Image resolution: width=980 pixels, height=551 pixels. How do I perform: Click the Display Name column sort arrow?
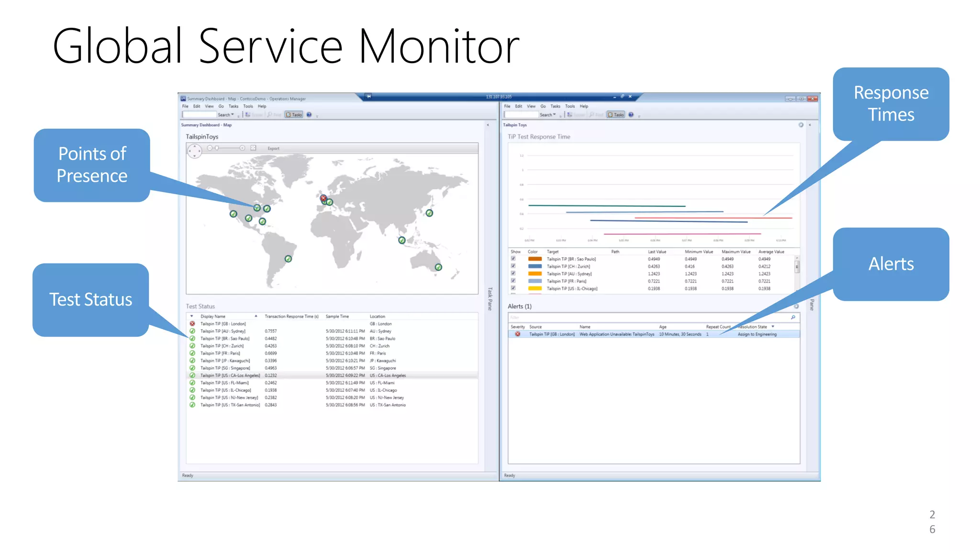tap(256, 316)
